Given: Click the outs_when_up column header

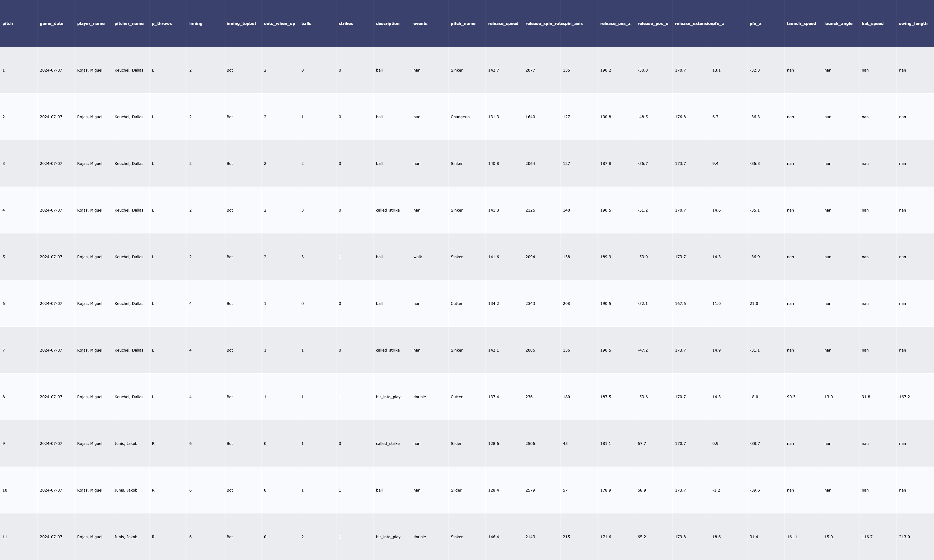Looking at the screenshot, I should (279, 23).
